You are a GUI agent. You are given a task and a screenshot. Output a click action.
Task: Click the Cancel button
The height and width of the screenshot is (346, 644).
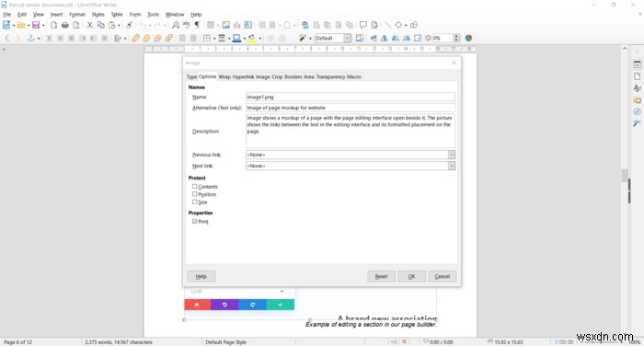click(x=443, y=277)
